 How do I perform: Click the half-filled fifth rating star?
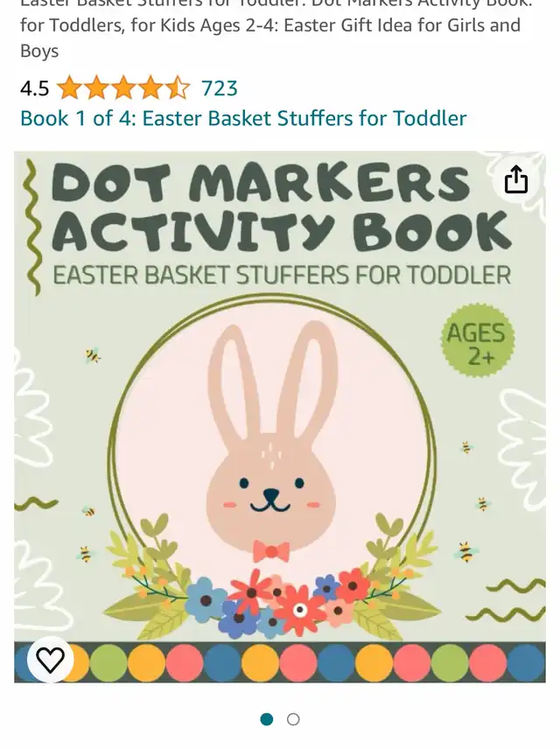tap(177, 87)
